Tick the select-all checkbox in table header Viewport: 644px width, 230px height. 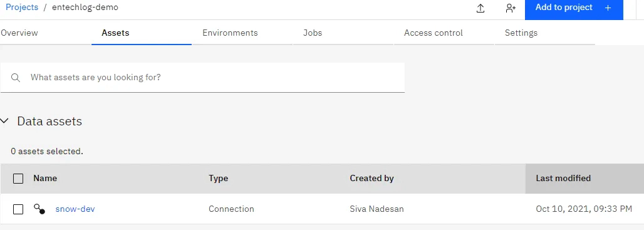[18, 179]
